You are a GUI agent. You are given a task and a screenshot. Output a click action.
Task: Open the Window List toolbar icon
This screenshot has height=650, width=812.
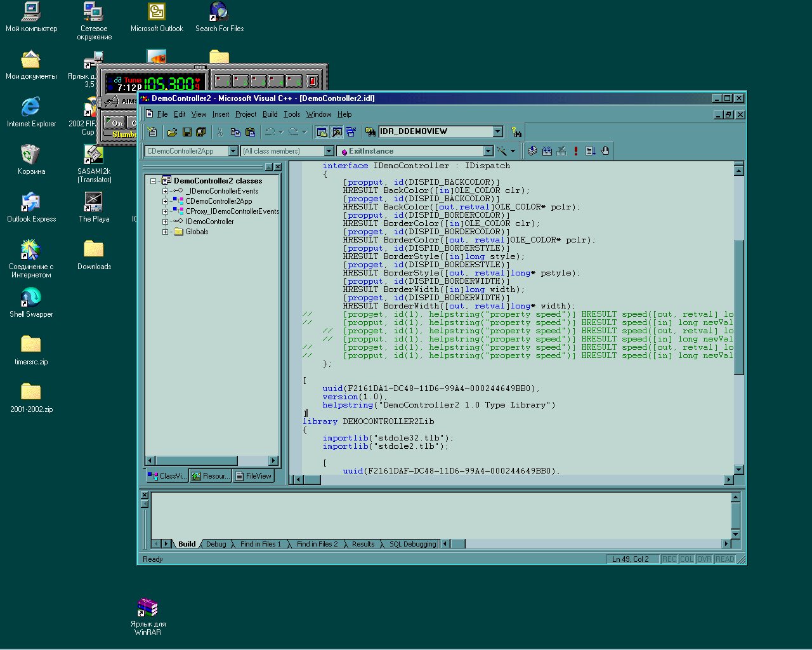coord(351,132)
